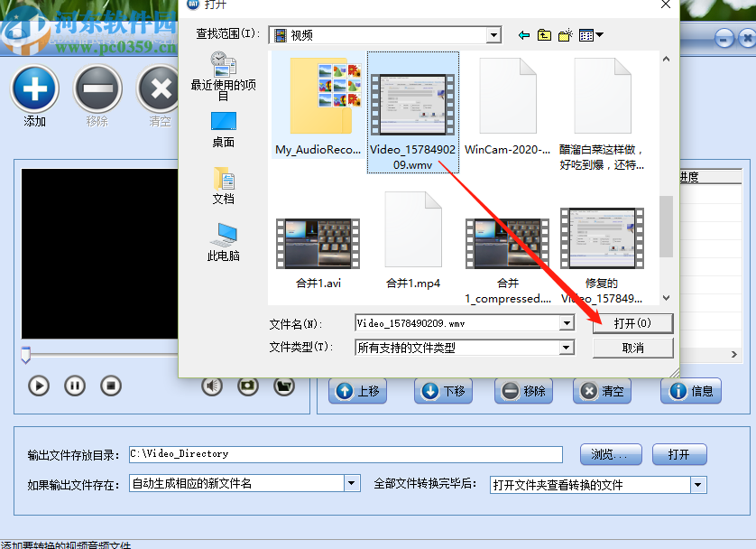Select the Video_1578490209.wmv file thumbnail
Viewport: 756px width, 549px height.
click(x=412, y=112)
